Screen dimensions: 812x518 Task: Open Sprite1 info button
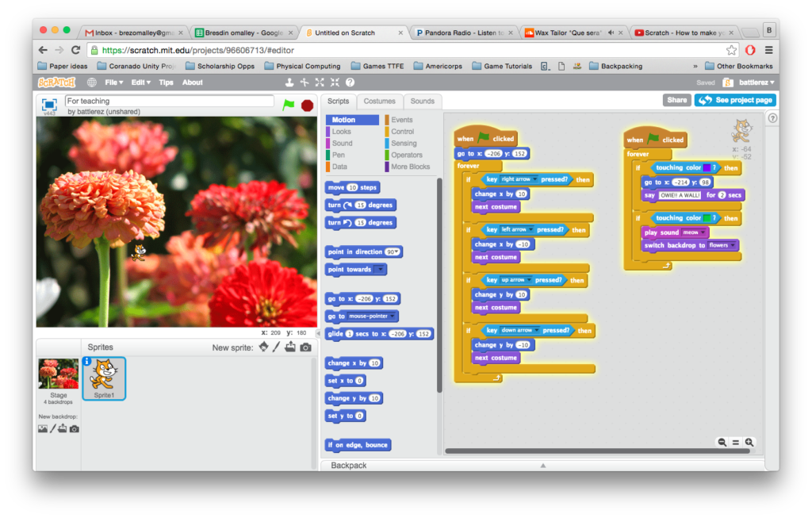point(87,361)
